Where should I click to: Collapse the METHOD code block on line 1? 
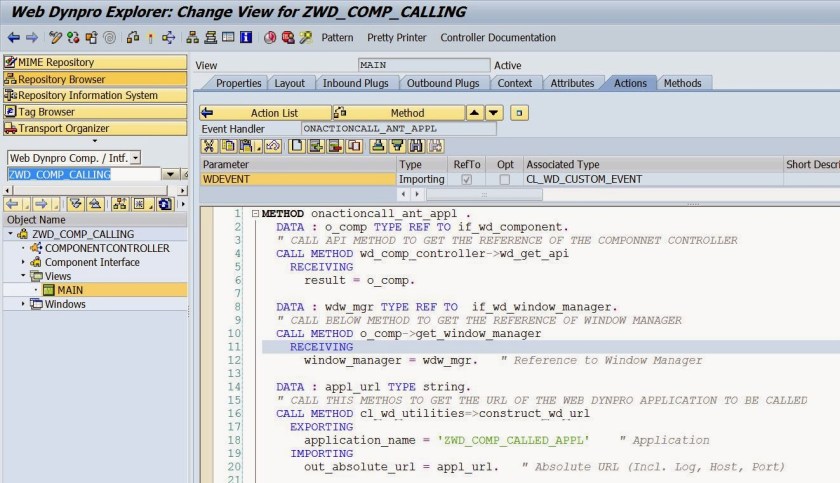coord(256,214)
